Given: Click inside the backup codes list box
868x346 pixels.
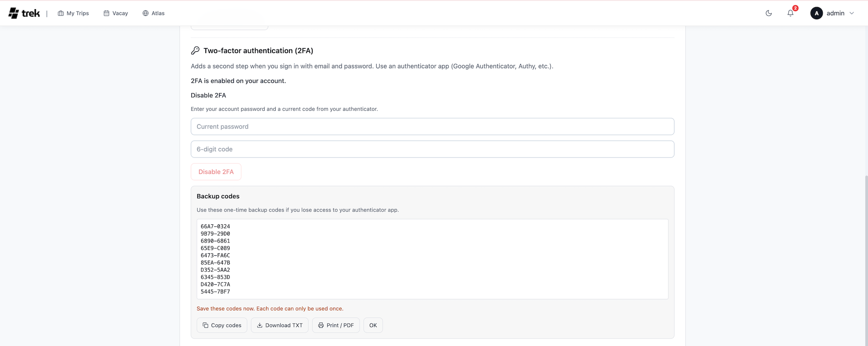Looking at the screenshot, I should pos(432,259).
